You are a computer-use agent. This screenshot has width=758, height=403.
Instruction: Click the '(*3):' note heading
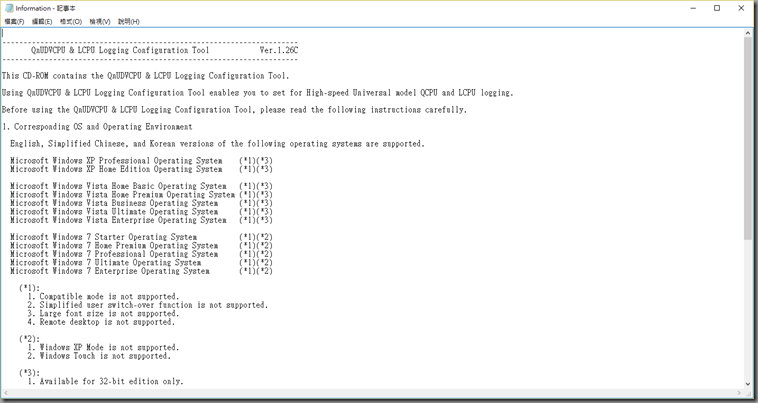point(29,373)
